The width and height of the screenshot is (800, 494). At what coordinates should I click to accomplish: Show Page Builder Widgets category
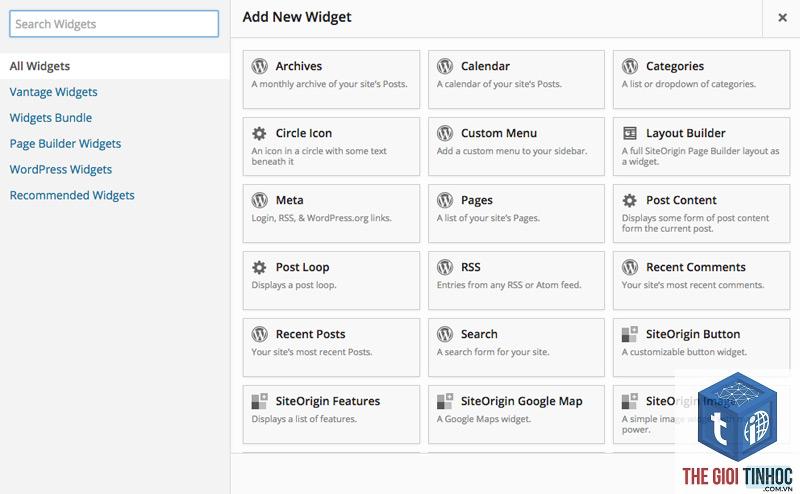pos(65,143)
